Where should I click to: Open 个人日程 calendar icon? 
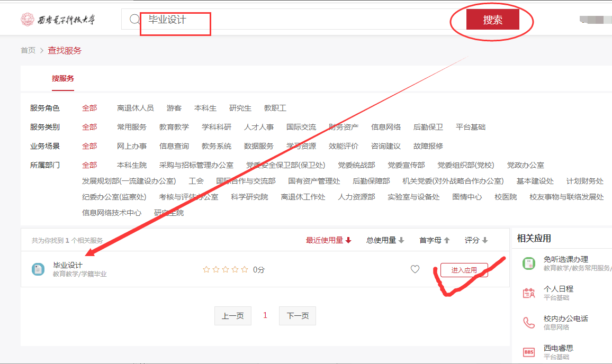pos(528,293)
